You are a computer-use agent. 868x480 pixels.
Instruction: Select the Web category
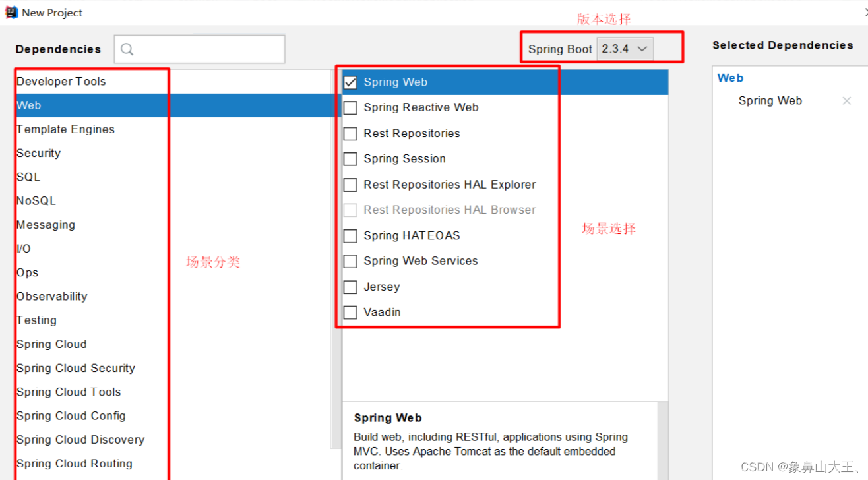coord(174,105)
